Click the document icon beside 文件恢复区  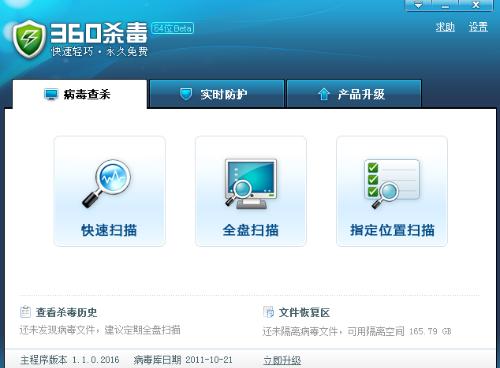(x=268, y=312)
